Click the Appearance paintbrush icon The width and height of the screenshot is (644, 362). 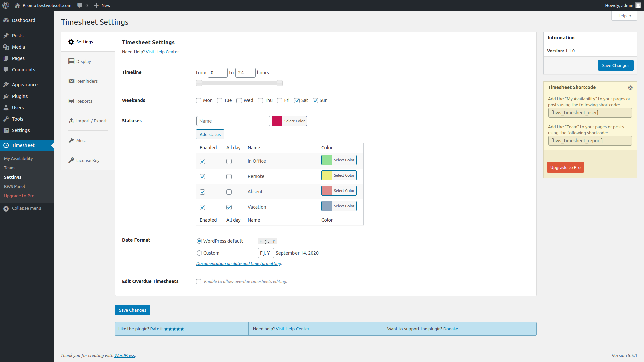point(6,85)
